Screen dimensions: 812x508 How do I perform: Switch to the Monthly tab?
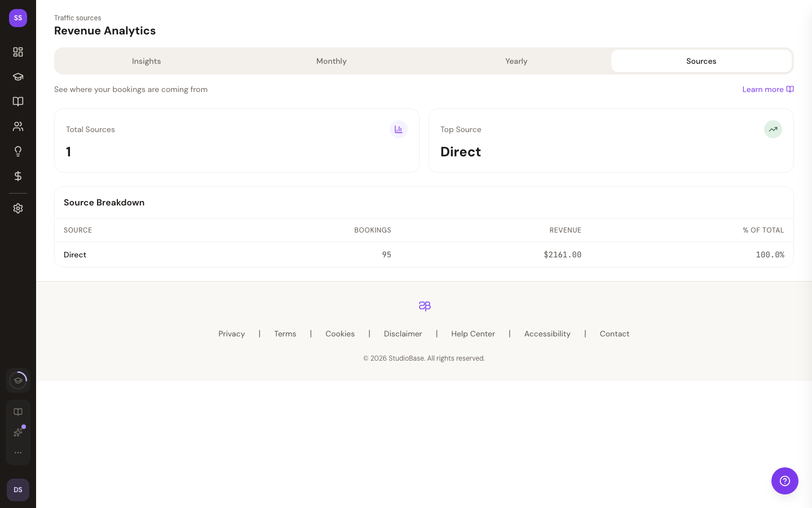(x=332, y=61)
